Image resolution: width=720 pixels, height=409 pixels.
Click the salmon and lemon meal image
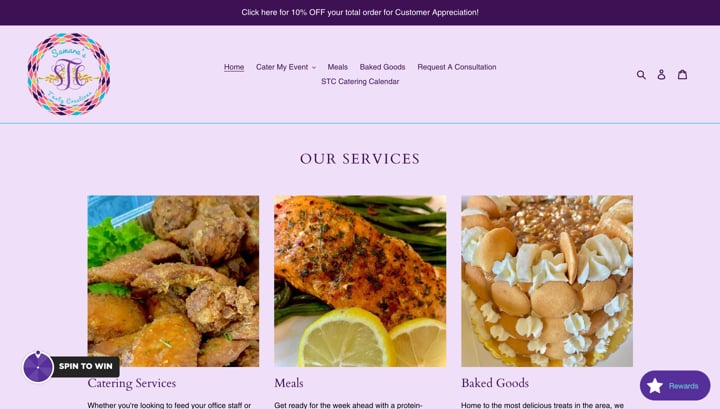360,281
